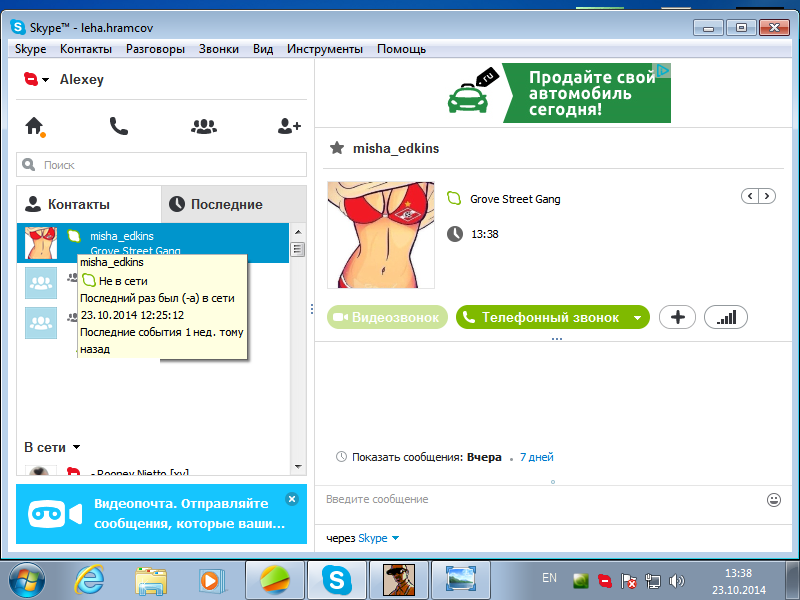Create a new group with the people icon
This screenshot has height=600, width=800.
click(x=204, y=126)
